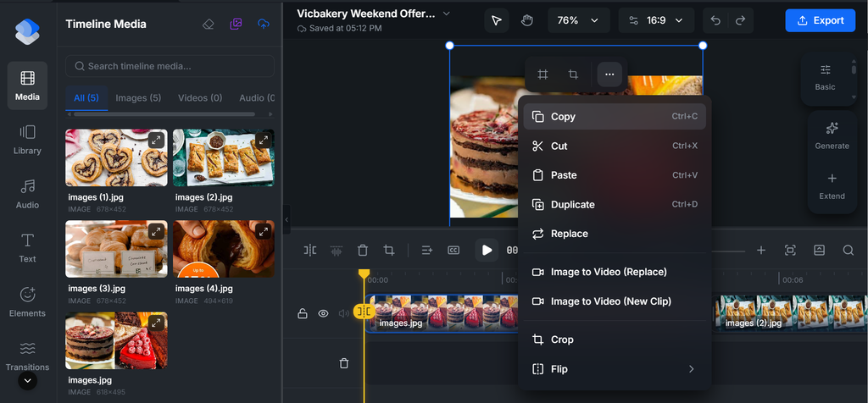
Task: Click the crop icon in timeline toolbar
Action: pos(389,251)
